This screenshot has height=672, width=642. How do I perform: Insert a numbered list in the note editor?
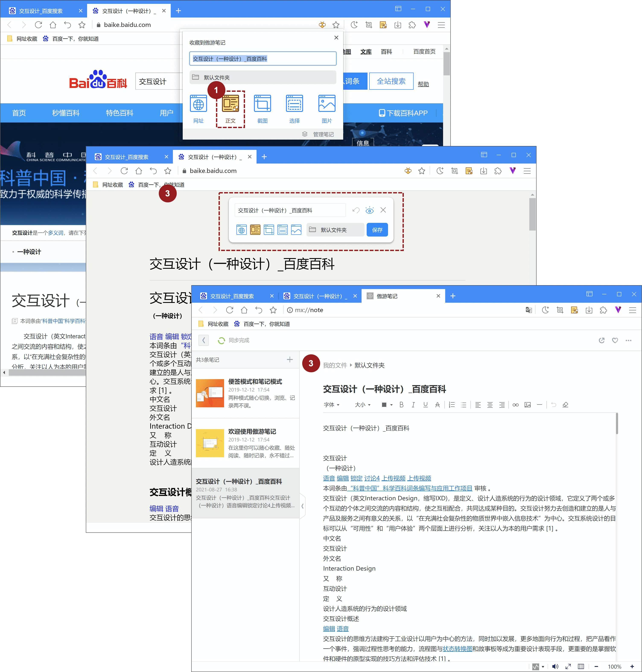pos(452,405)
